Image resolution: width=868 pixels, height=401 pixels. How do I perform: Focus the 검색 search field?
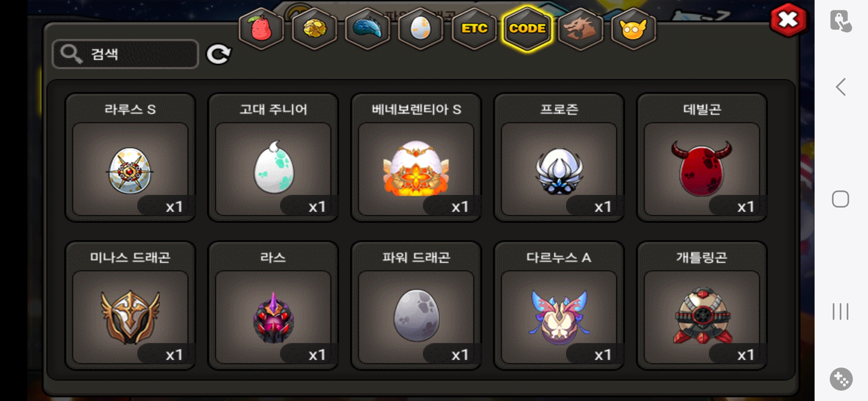click(x=125, y=54)
